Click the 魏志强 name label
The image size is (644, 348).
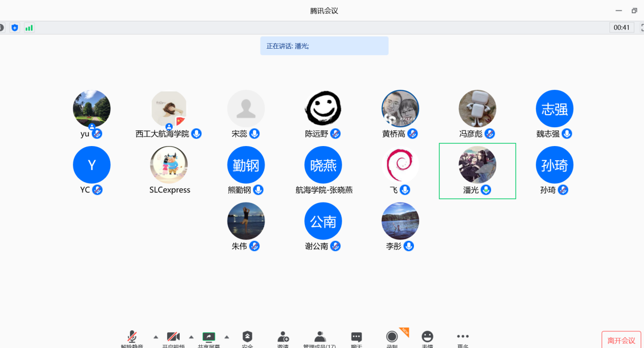click(x=548, y=134)
